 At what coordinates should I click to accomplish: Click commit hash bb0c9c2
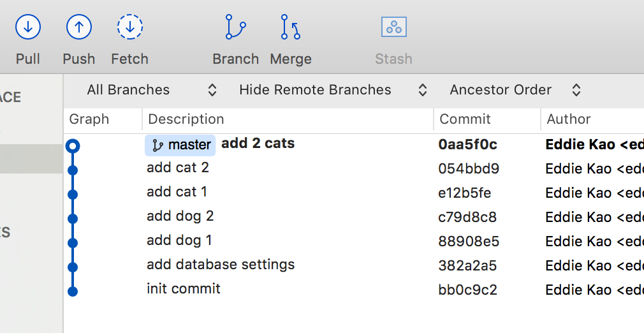coord(468,290)
